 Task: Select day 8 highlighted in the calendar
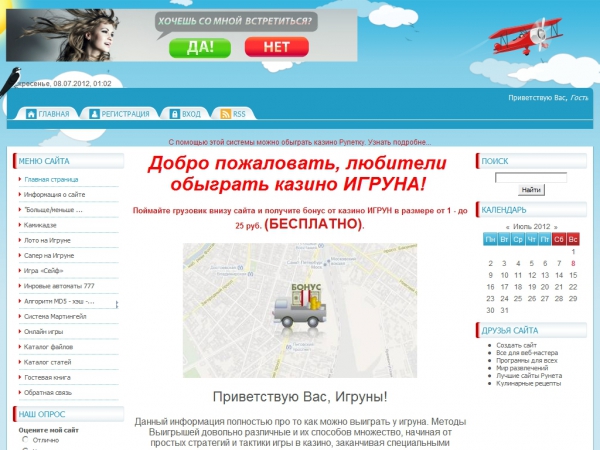coord(573,263)
